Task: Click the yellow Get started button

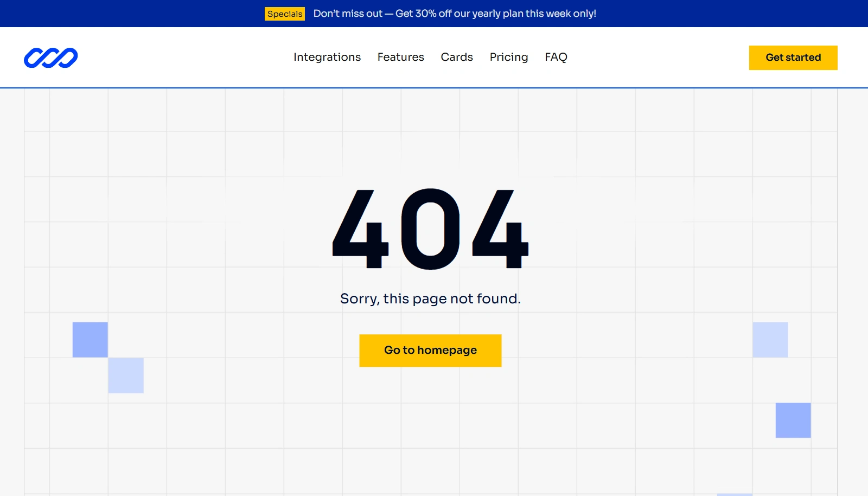Action: click(793, 58)
